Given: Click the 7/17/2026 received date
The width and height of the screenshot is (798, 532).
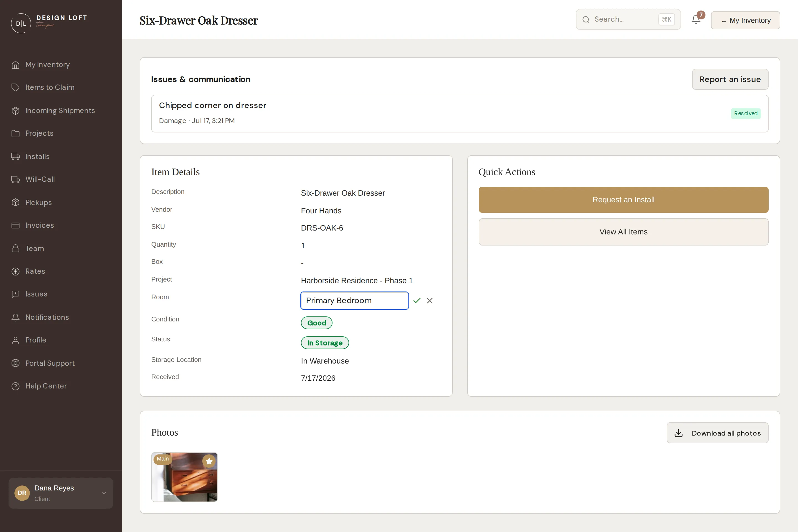Looking at the screenshot, I should 318,378.
